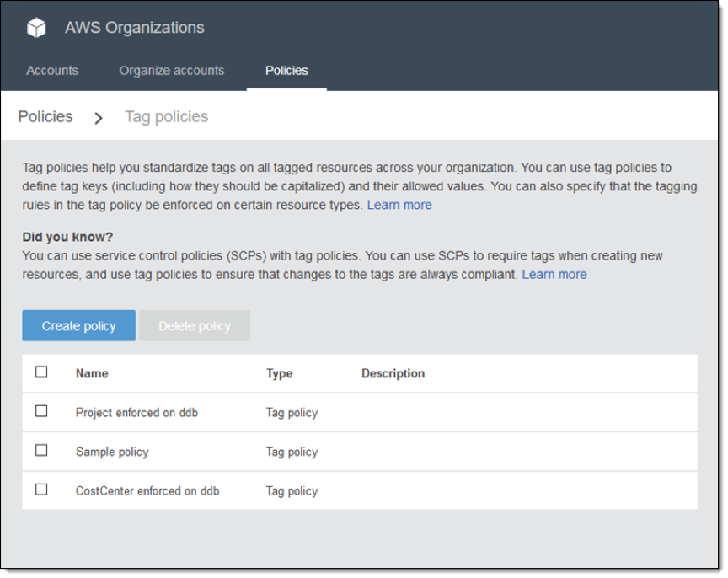Check the Sample policy checkbox

coord(41,450)
